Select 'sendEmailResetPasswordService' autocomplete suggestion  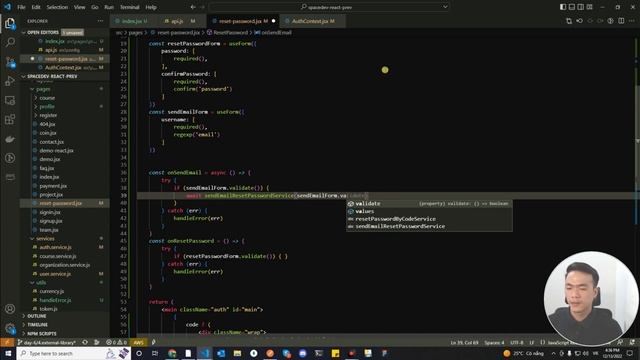pyautogui.click(x=429, y=226)
